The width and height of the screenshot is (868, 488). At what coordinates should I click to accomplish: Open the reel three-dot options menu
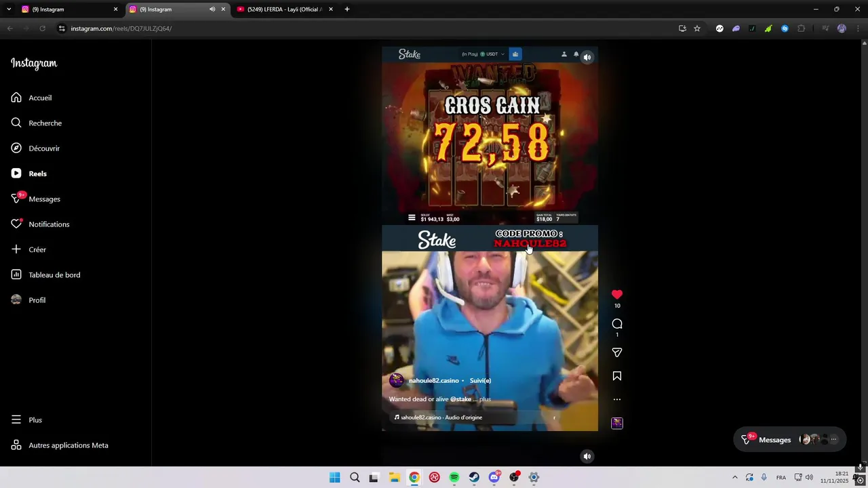617,399
